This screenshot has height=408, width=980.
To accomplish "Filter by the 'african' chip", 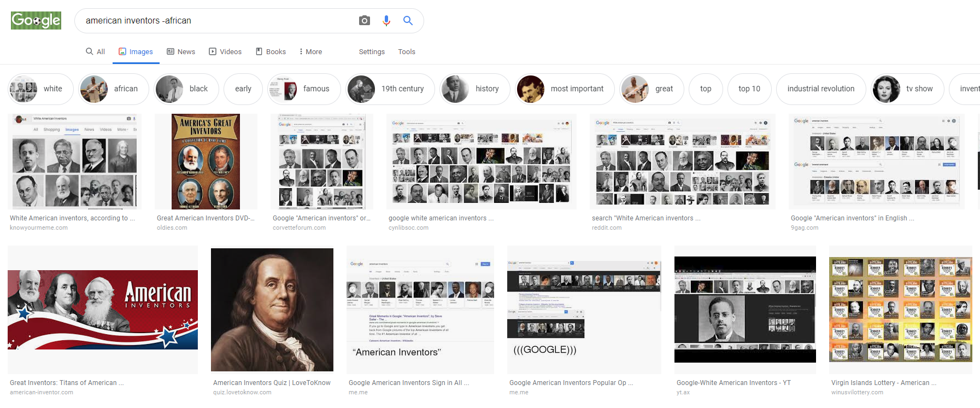I will point(114,89).
